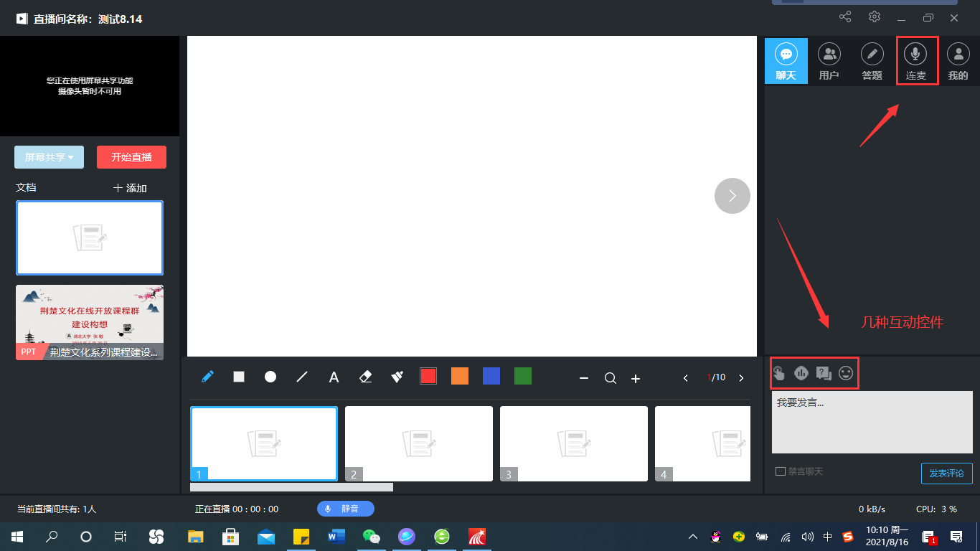Select the green color swatch
The width and height of the screenshot is (980, 551).
click(523, 376)
